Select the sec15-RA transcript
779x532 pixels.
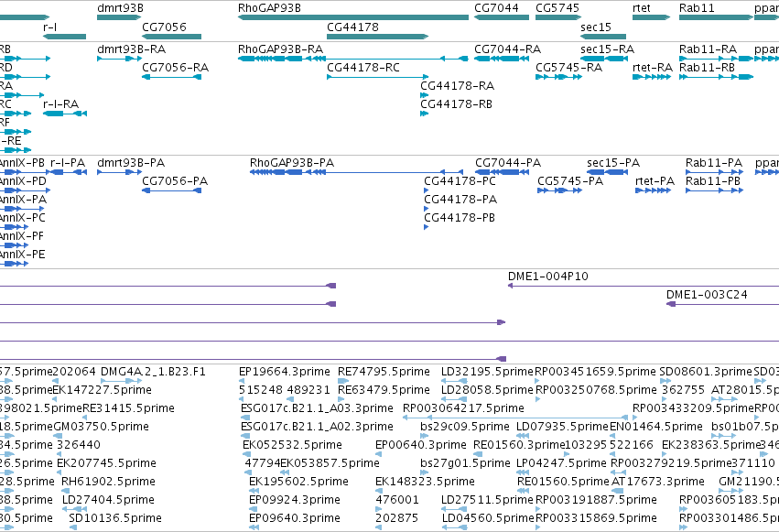(604, 59)
